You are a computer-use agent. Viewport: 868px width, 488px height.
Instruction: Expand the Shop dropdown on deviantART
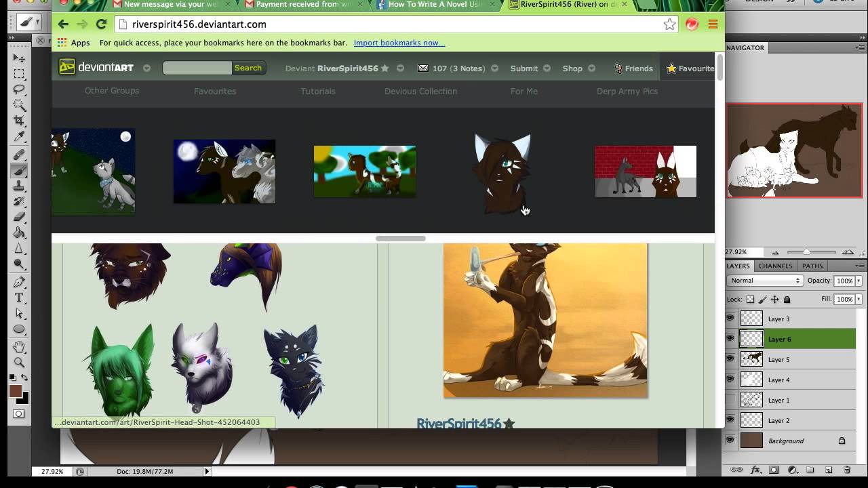pos(591,68)
